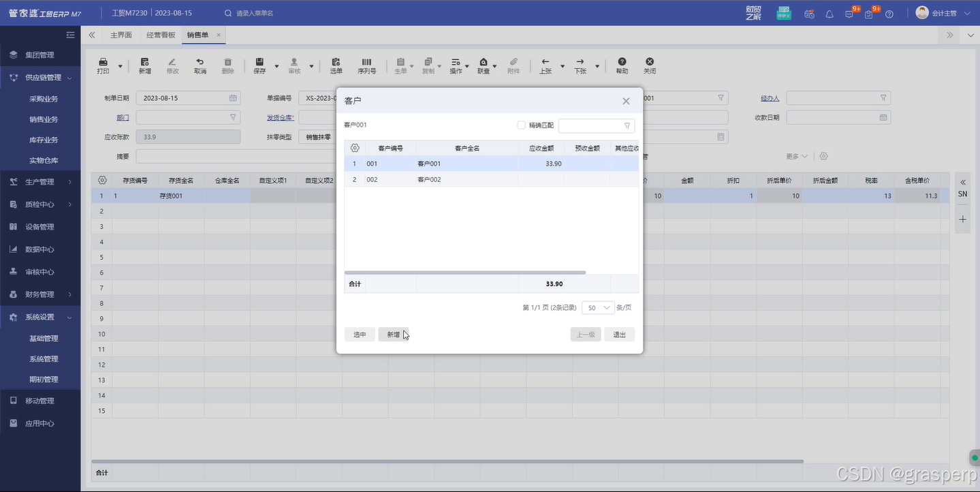Select customer row 客户001 in table

(491, 164)
